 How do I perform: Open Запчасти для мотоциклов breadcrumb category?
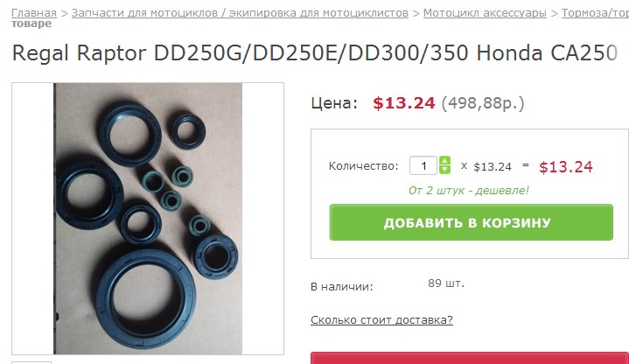[240, 13]
